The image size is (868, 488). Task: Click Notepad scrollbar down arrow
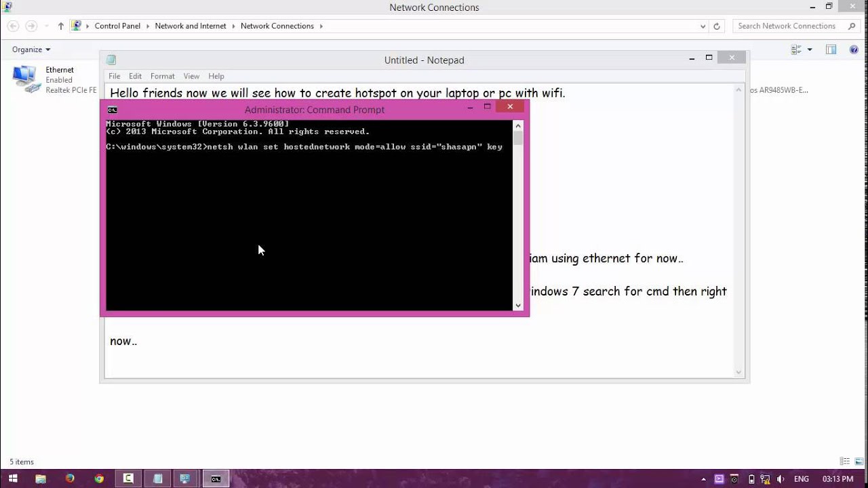click(739, 372)
